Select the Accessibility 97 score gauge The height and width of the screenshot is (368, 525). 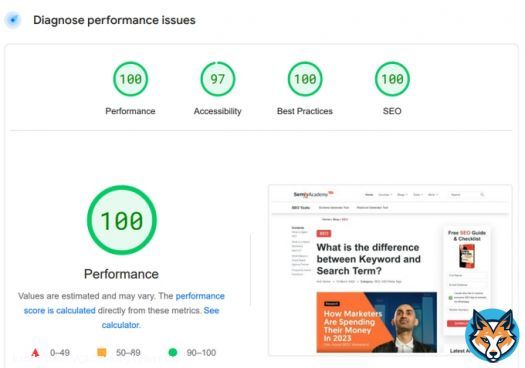click(218, 79)
